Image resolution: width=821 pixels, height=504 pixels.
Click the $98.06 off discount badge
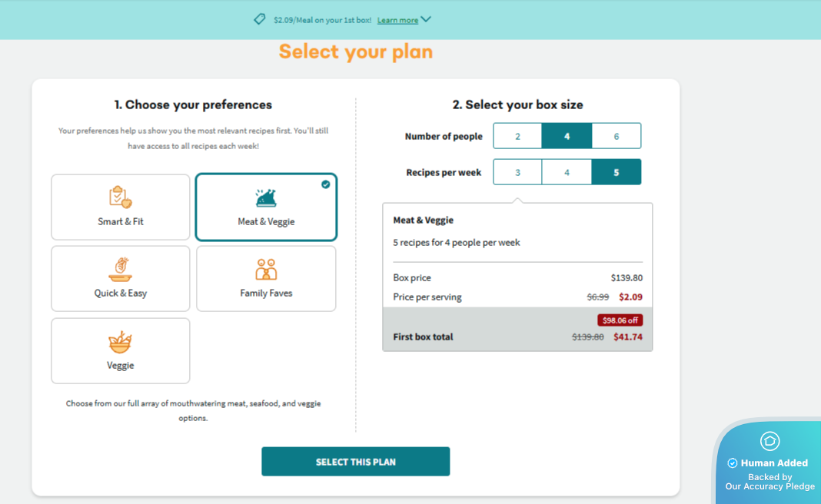click(x=620, y=320)
